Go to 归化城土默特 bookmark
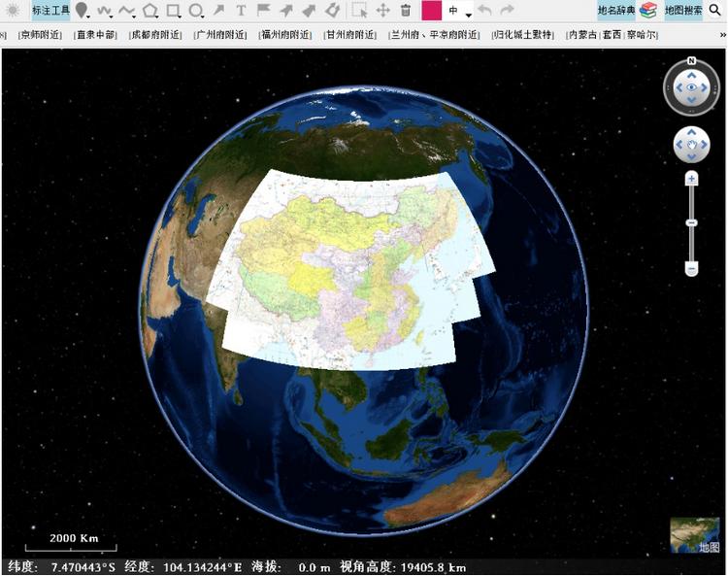This screenshot has height=576, width=728. click(x=523, y=35)
